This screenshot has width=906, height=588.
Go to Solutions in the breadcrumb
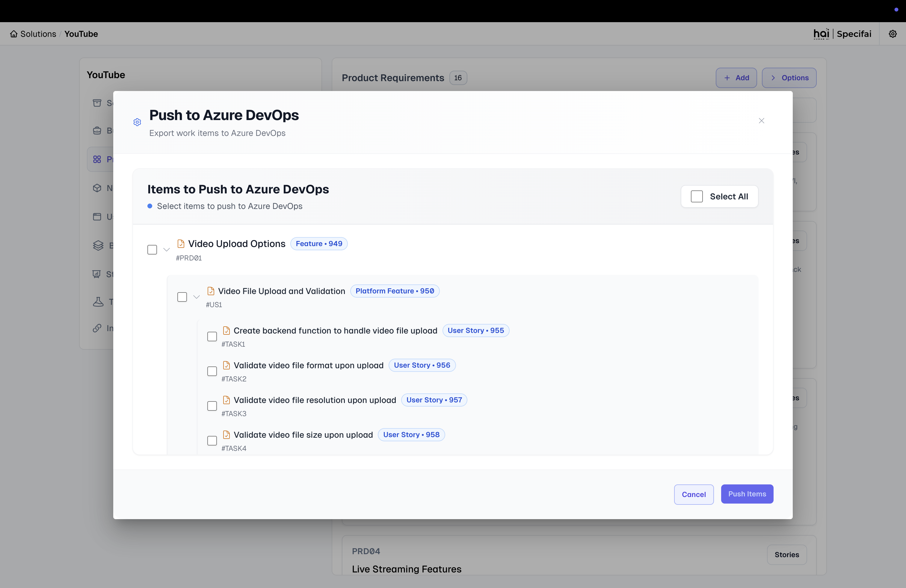38,34
